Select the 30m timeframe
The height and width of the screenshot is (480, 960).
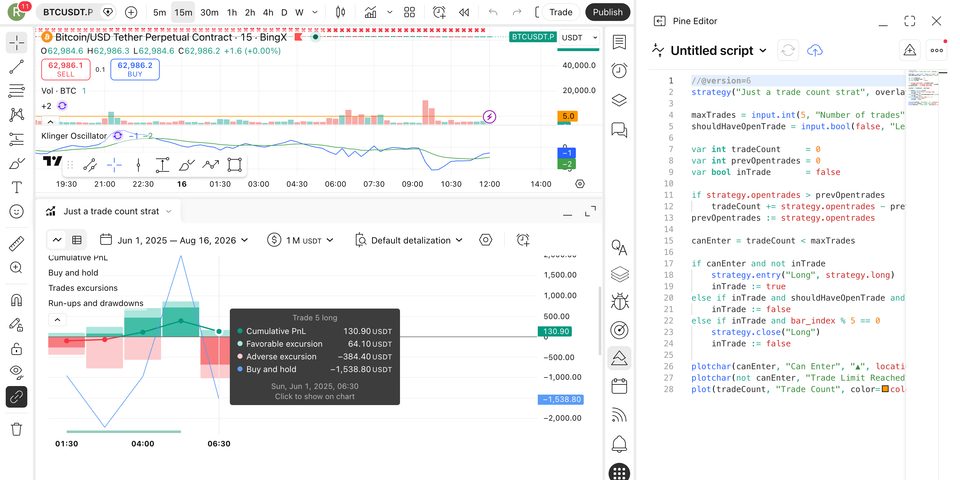tap(209, 12)
